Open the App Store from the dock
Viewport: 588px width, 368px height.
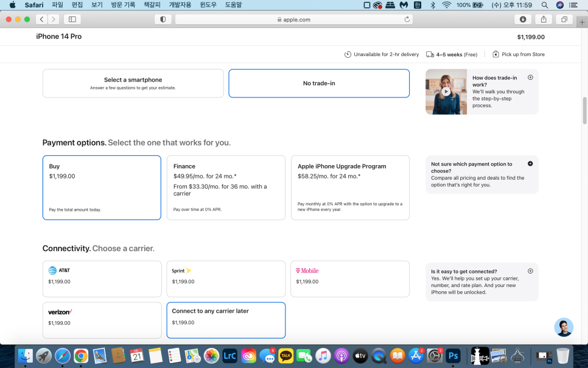click(416, 356)
